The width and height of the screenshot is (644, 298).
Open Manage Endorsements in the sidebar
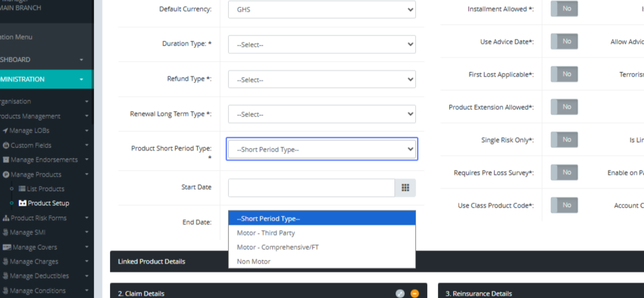[x=44, y=160]
